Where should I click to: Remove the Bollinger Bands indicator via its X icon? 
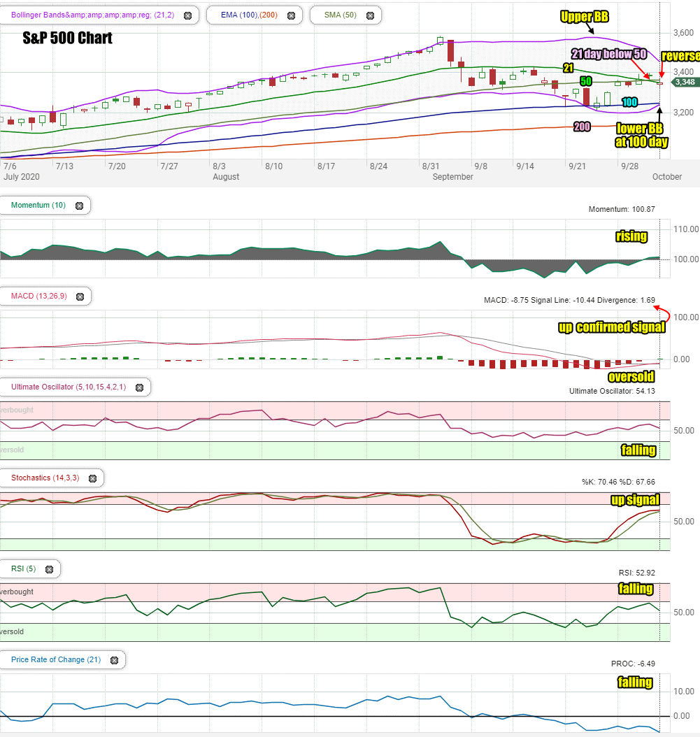coord(187,15)
